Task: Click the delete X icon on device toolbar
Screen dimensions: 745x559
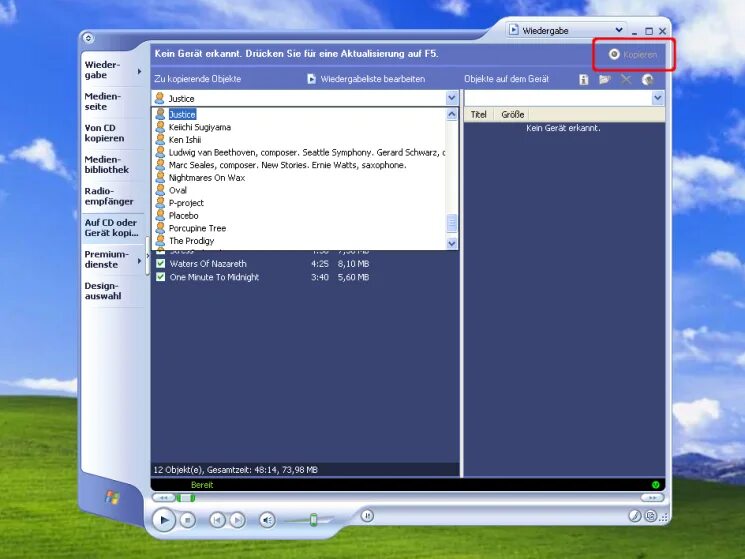Action: tap(626, 79)
